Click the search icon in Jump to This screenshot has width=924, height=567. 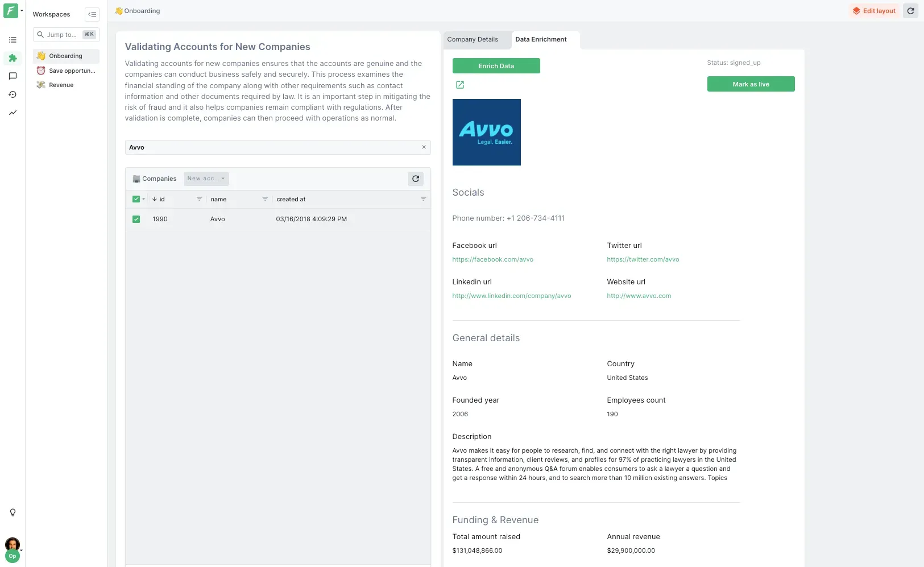[40, 35]
